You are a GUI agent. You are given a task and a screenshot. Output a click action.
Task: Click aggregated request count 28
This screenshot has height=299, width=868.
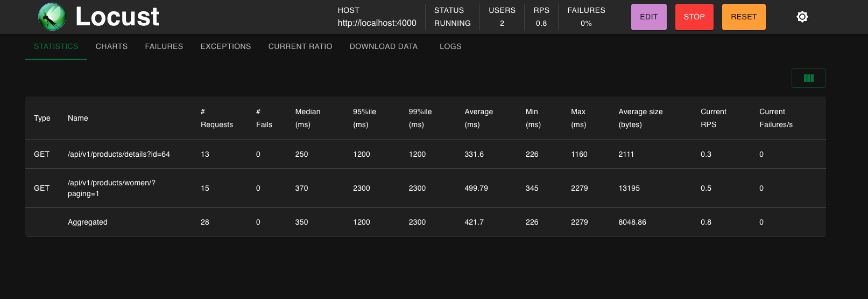[205, 222]
